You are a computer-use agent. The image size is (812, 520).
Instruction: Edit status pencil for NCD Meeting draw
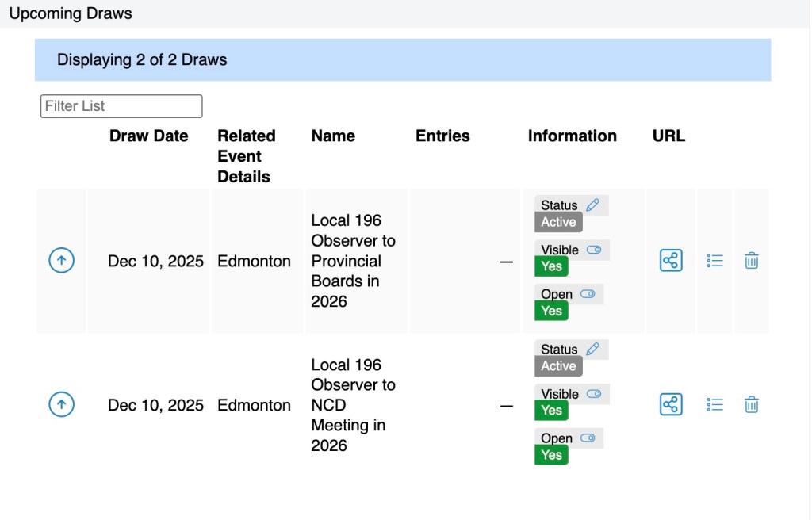click(592, 350)
